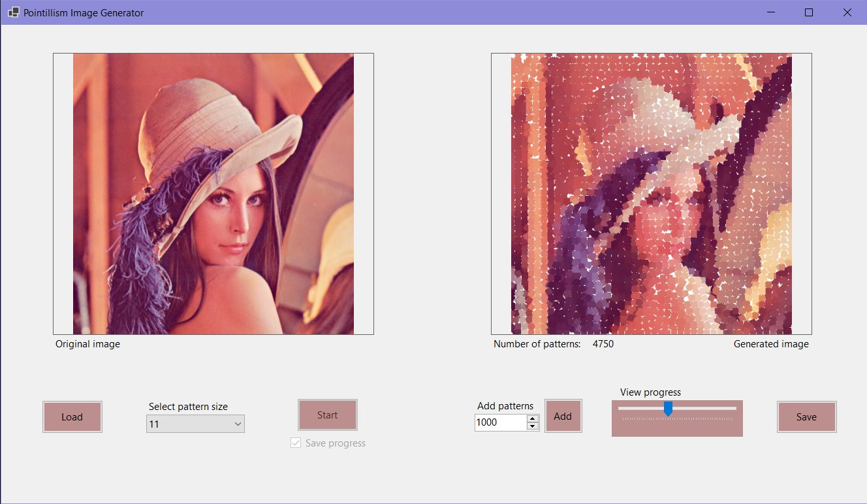Toggle the Save progress checkbox
867x504 pixels.
[x=296, y=443]
